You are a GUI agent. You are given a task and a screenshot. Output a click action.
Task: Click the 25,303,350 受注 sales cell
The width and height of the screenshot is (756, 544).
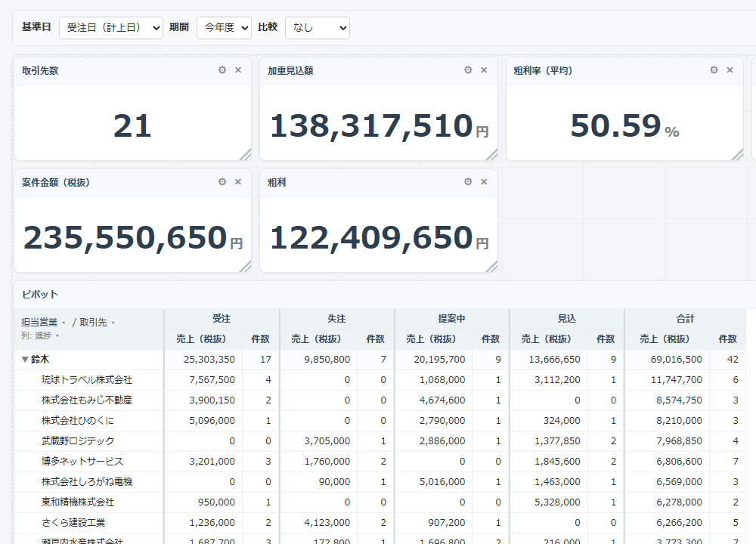(203, 360)
